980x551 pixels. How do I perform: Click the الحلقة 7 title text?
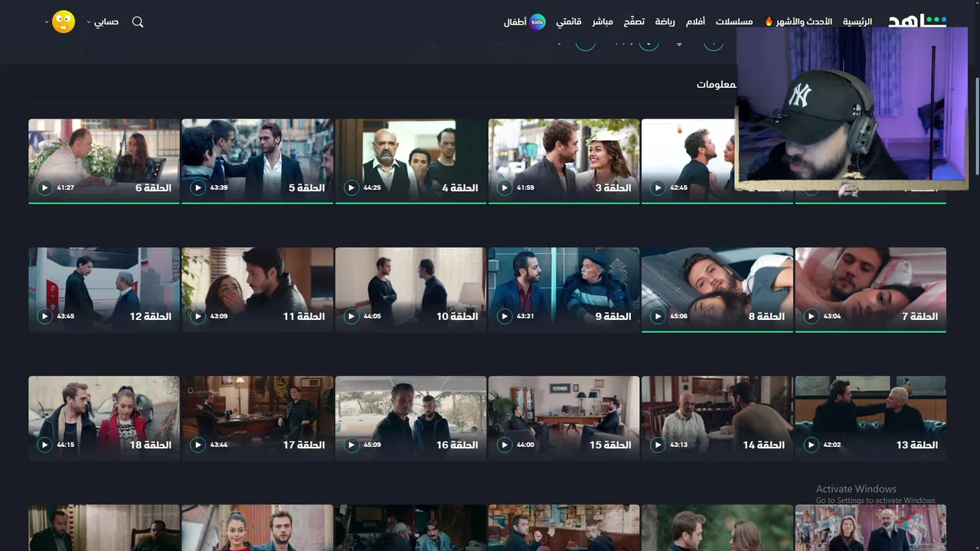click(x=920, y=316)
